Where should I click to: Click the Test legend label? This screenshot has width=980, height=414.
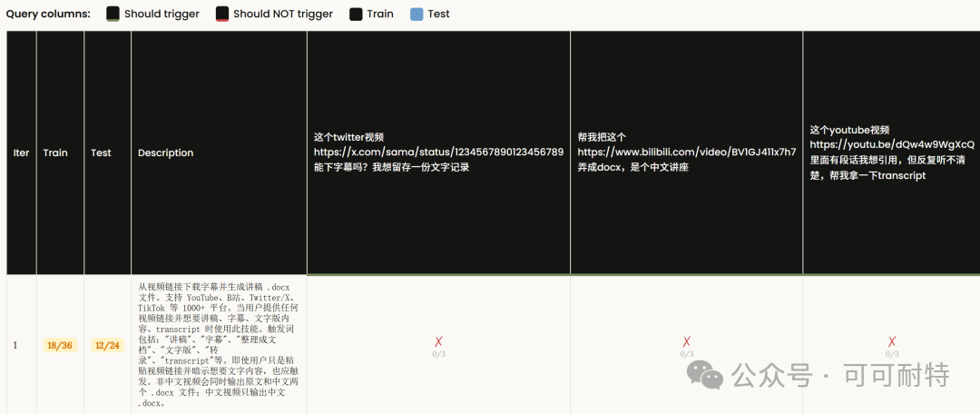(439, 14)
